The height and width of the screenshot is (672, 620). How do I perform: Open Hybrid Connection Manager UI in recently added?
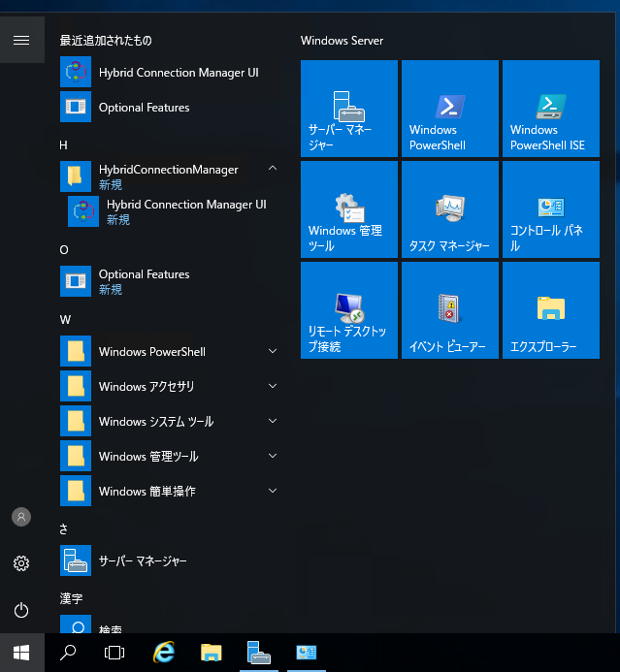[x=170, y=72]
